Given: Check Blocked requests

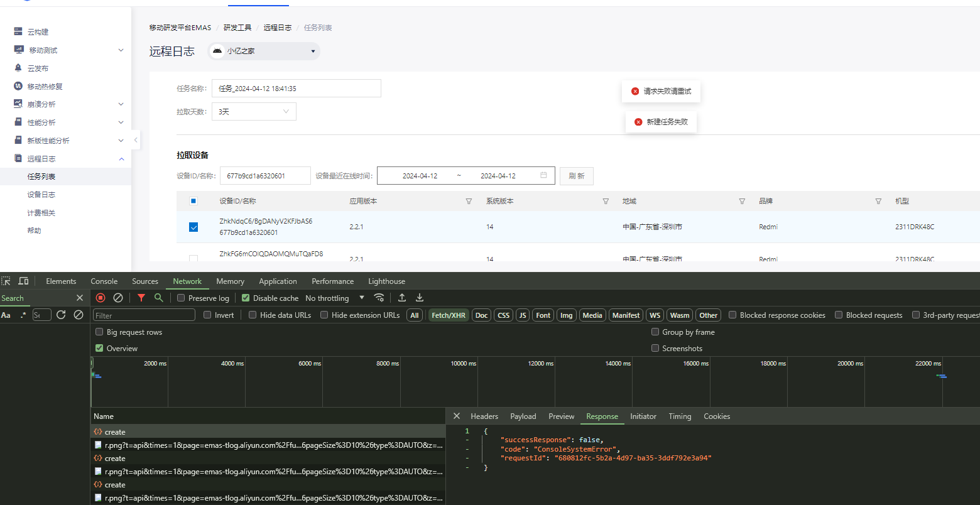Looking at the screenshot, I should (839, 315).
